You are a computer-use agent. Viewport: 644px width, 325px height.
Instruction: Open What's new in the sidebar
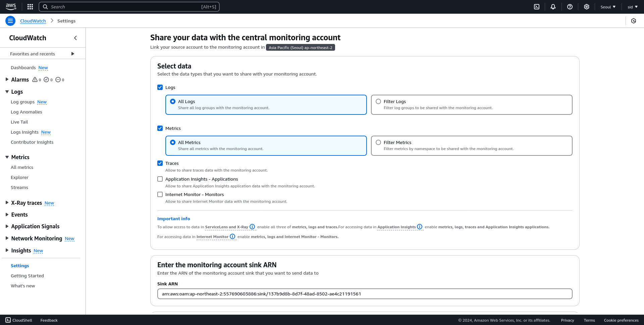pyautogui.click(x=23, y=286)
